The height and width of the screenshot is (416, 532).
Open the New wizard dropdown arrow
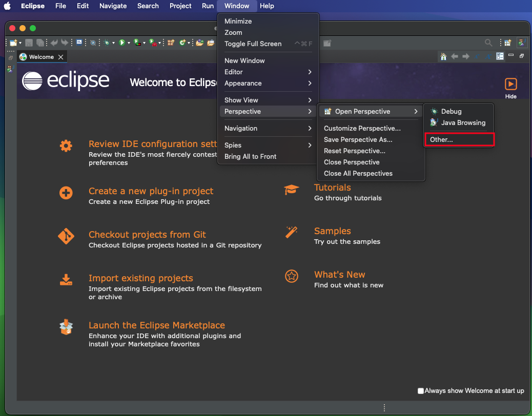click(x=20, y=43)
